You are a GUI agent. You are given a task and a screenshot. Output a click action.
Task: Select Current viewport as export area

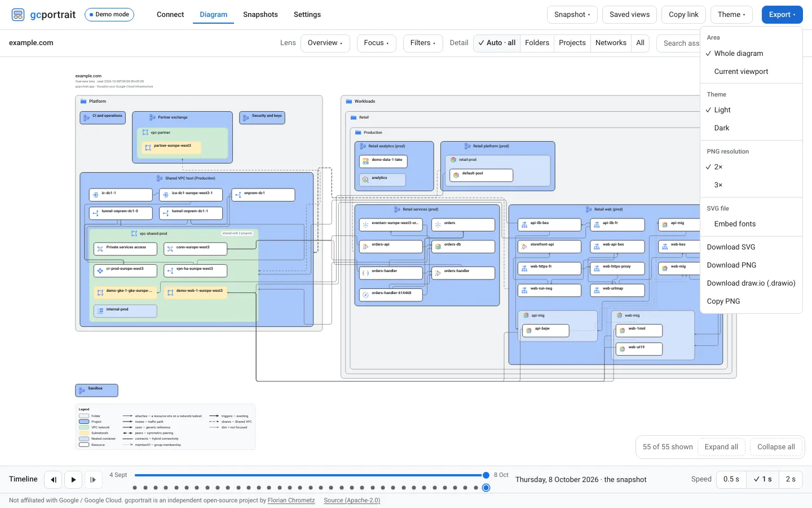point(751,72)
